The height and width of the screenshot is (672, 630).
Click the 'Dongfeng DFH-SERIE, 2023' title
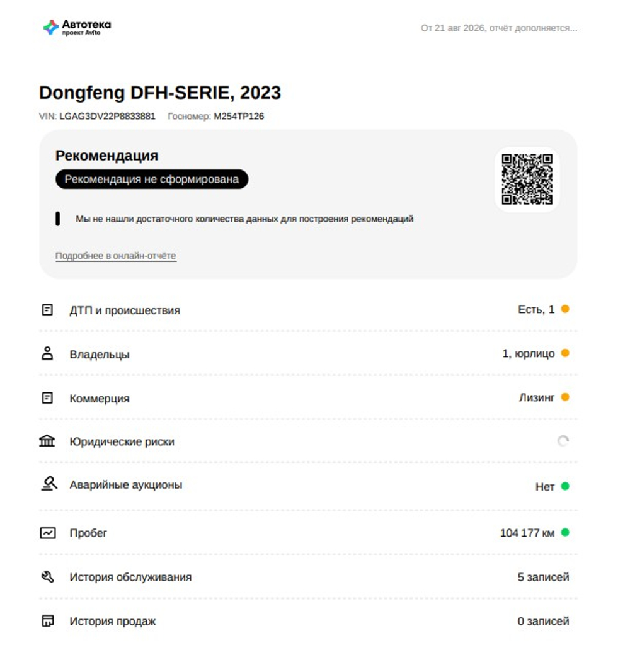[x=160, y=93]
